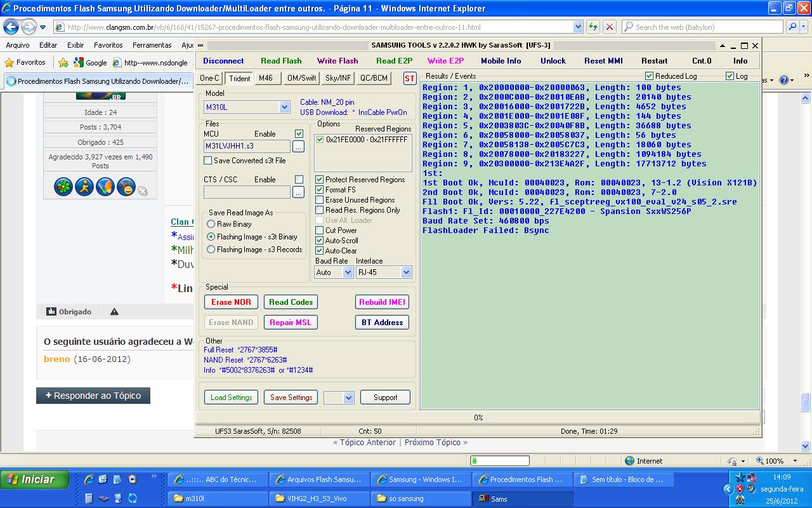This screenshot has height=508, width=812.
Task: Toggle the Reduced Log checkbox
Action: [649, 76]
